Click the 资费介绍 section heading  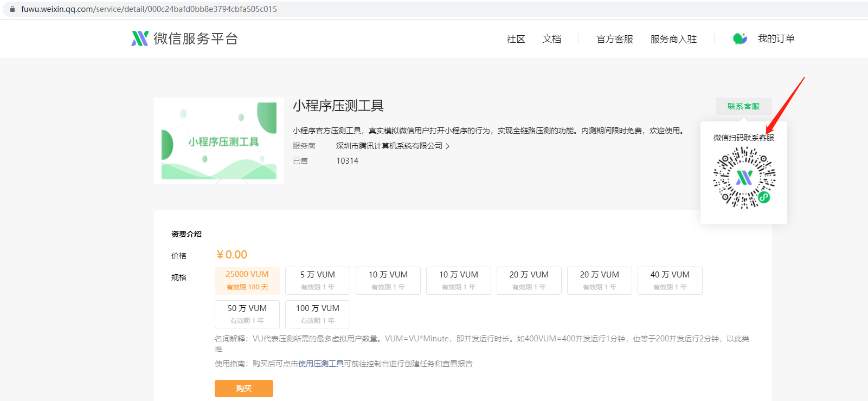click(x=187, y=234)
